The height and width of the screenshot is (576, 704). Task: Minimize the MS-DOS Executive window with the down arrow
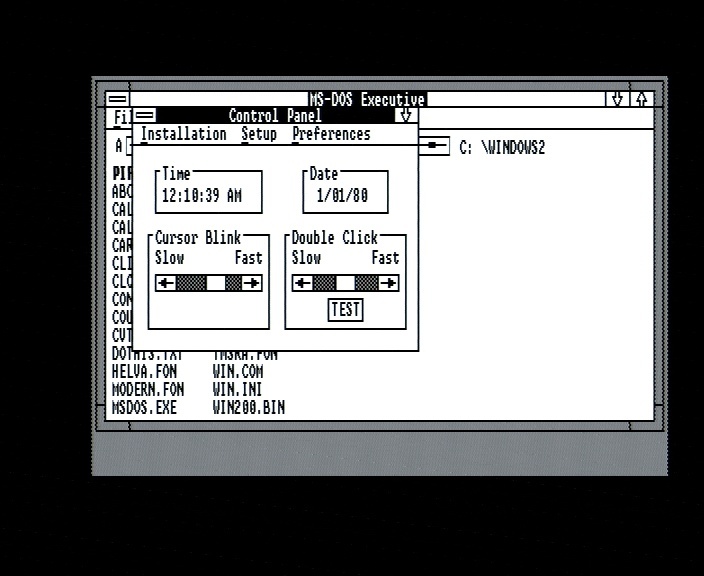pyautogui.click(x=617, y=99)
